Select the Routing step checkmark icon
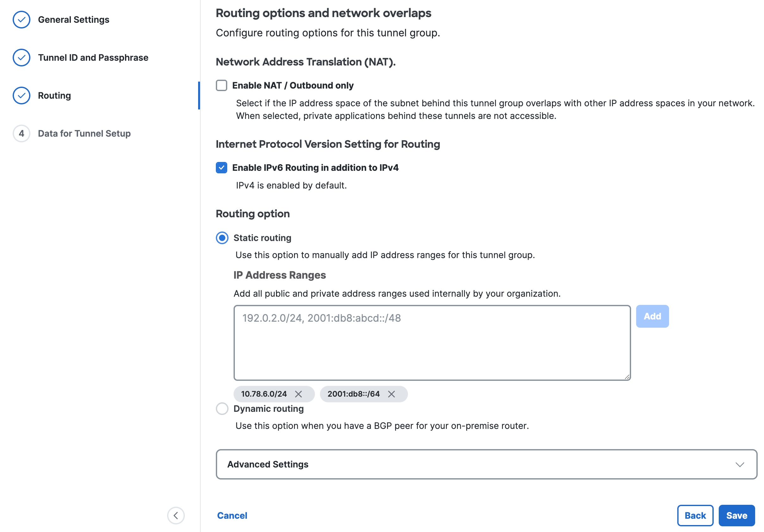Image resolution: width=764 pixels, height=532 pixels. (x=21, y=96)
